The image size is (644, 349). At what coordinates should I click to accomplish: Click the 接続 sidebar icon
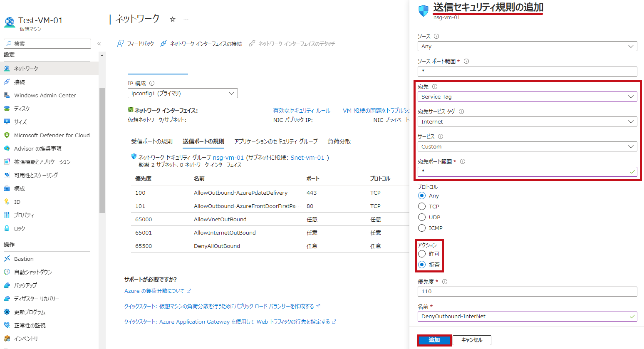coord(7,82)
